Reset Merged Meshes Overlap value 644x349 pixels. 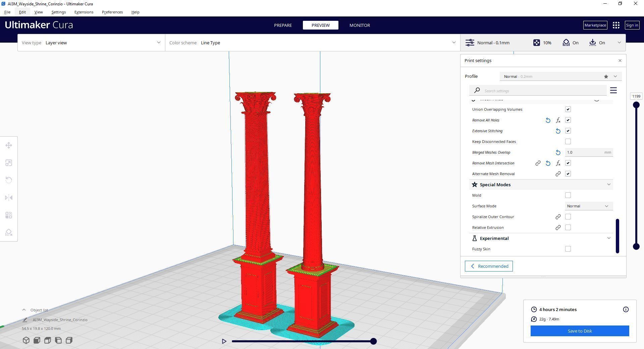pos(558,152)
